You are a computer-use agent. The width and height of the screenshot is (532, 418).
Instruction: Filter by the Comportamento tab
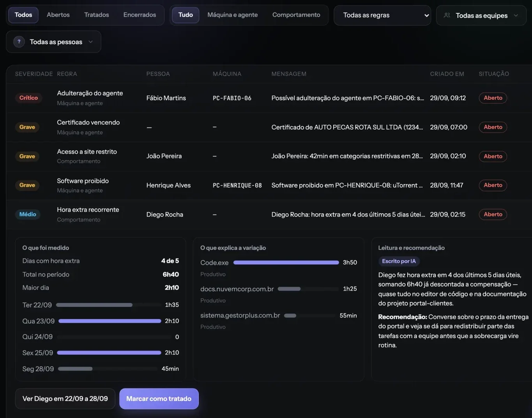(296, 15)
